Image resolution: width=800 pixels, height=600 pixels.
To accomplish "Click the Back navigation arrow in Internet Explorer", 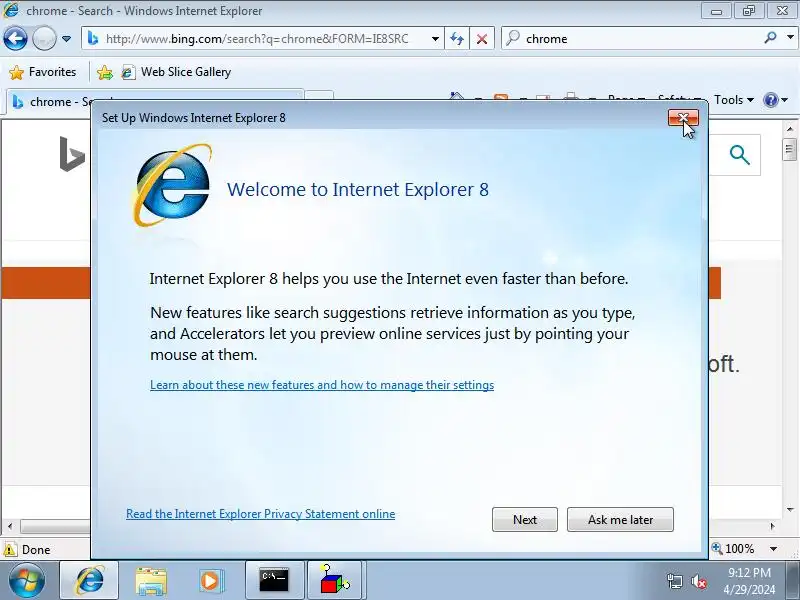I will 15,38.
